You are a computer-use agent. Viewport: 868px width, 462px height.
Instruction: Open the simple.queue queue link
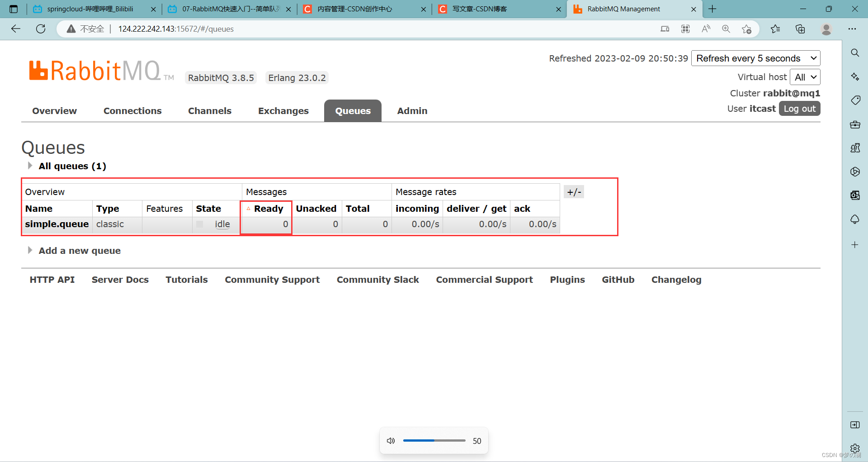tap(57, 224)
